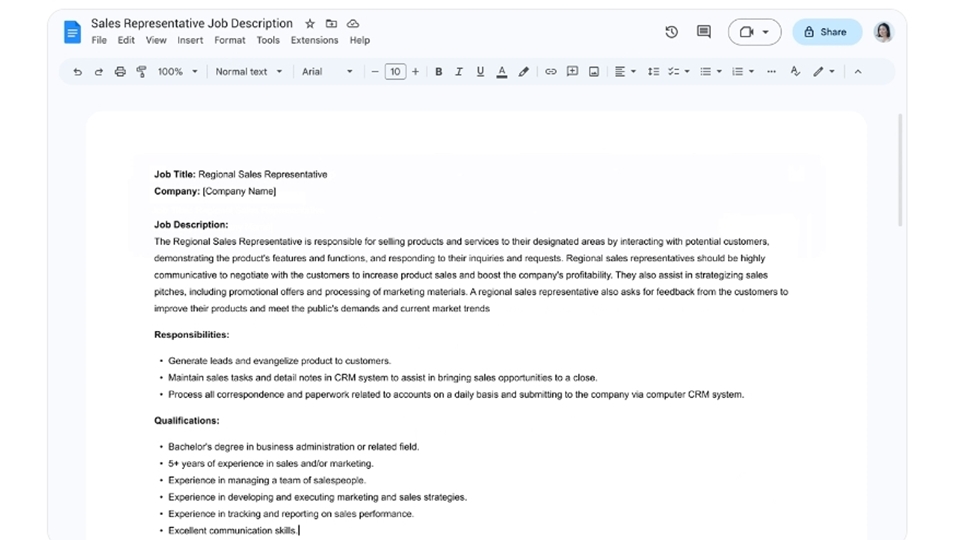This screenshot has width=960, height=540.
Task: Open the text color picker
Action: click(x=501, y=72)
